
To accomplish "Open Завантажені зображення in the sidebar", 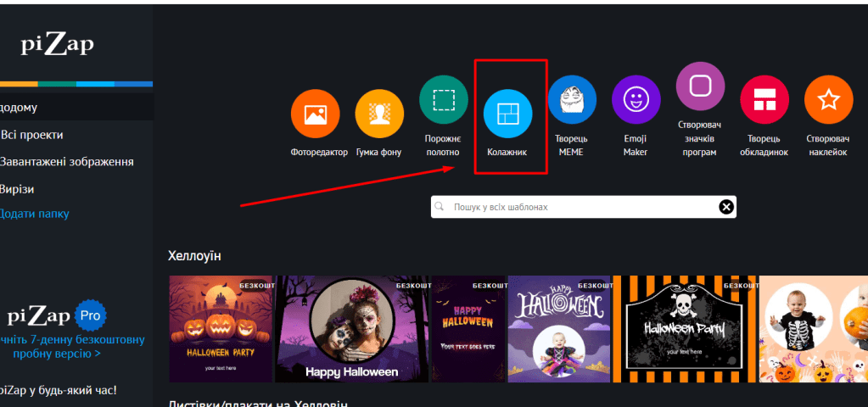I will tap(67, 162).
